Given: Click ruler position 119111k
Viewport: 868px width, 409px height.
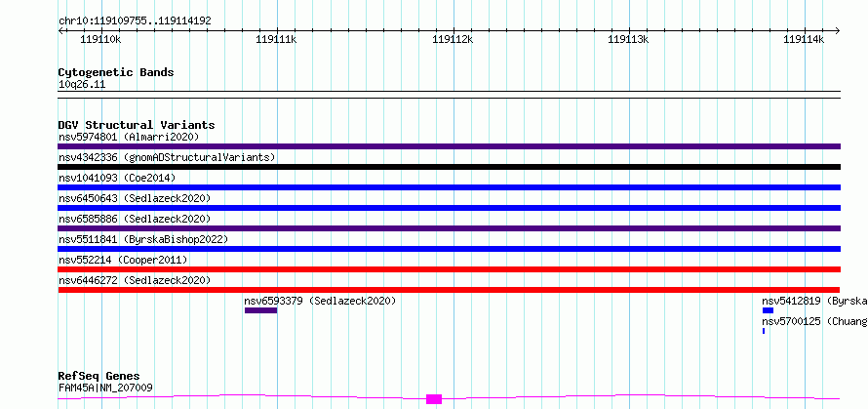Looking at the screenshot, I should [277, 39].
